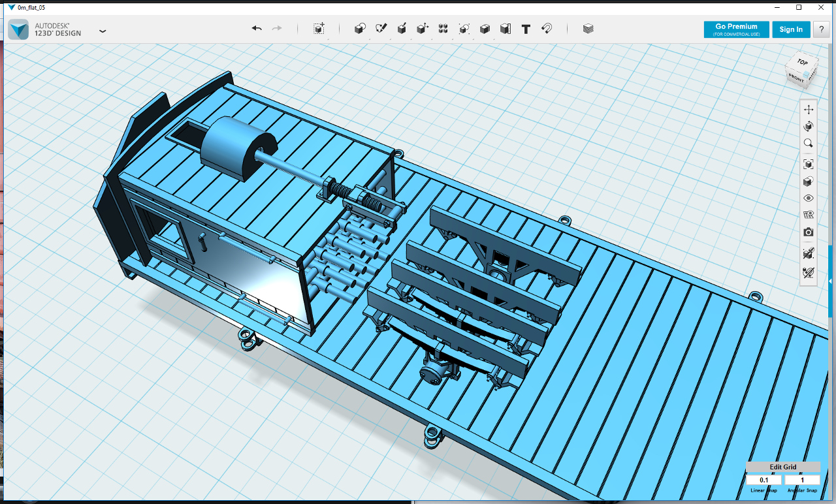The image size is (836, 504).
Task: Expand the side panel arrow on right edge
Action: [830, 281]
